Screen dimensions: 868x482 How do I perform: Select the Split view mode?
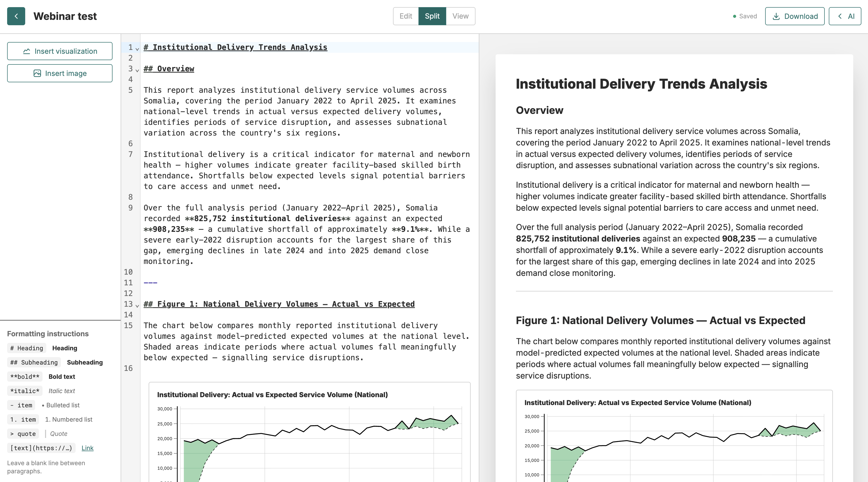point(432,16)
